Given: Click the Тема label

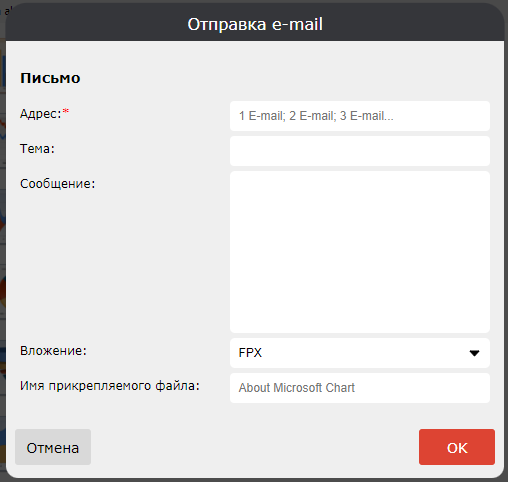Looking at the screenshot, I should (x=37, y=149).
